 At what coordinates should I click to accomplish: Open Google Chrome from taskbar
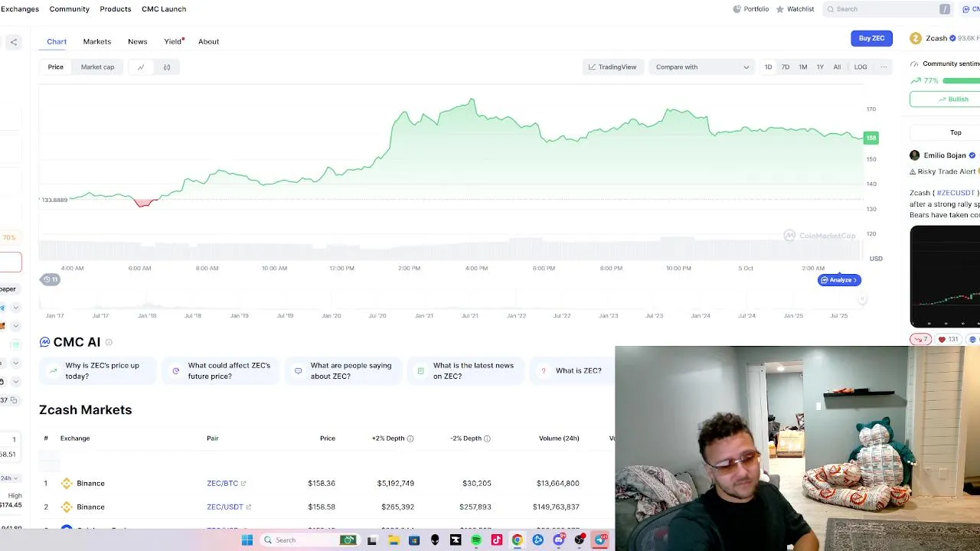(x=517, y=540)
